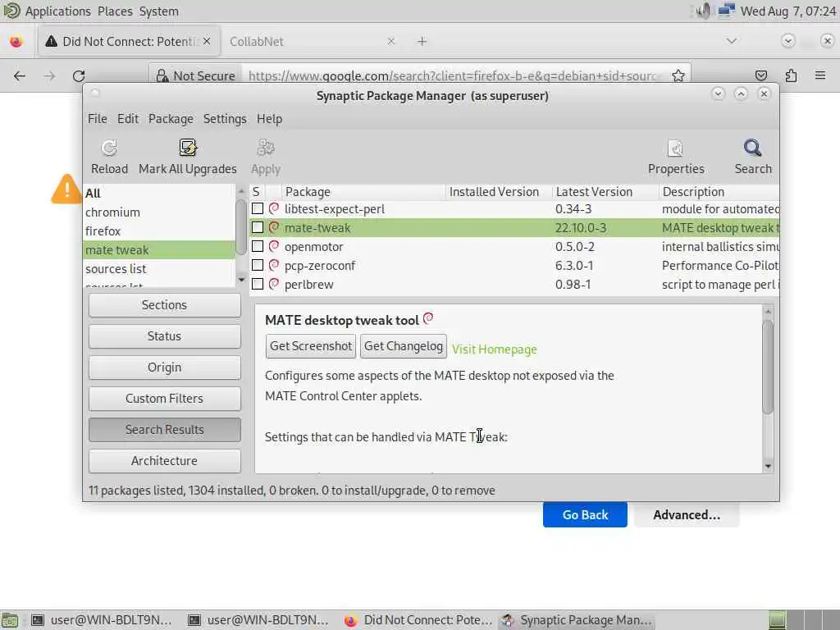Viewport: 840px width, 630px height.
Task: Close the CollabNet tab
Action: coord(391,41)
